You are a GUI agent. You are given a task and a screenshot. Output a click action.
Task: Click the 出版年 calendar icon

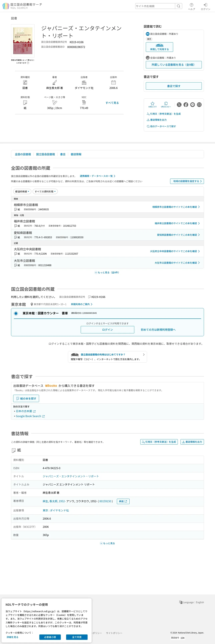coord(113,82)
